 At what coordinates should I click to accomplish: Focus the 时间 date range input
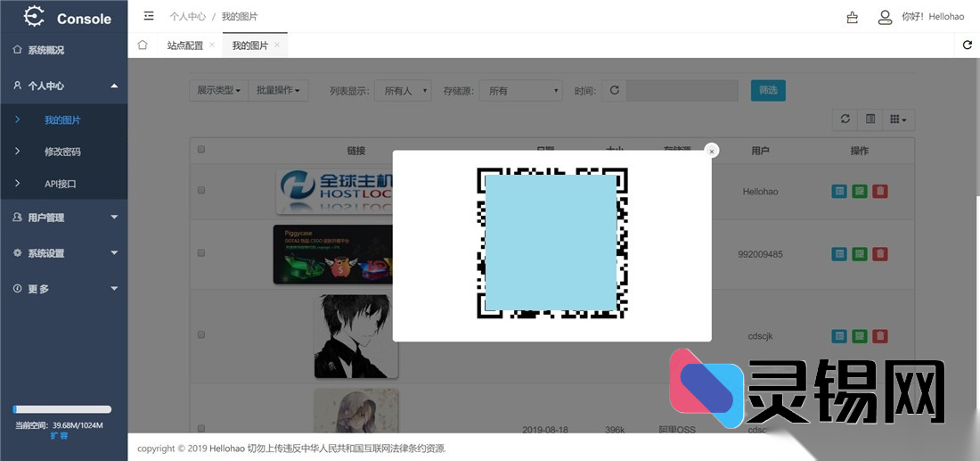tap(682, 90)
